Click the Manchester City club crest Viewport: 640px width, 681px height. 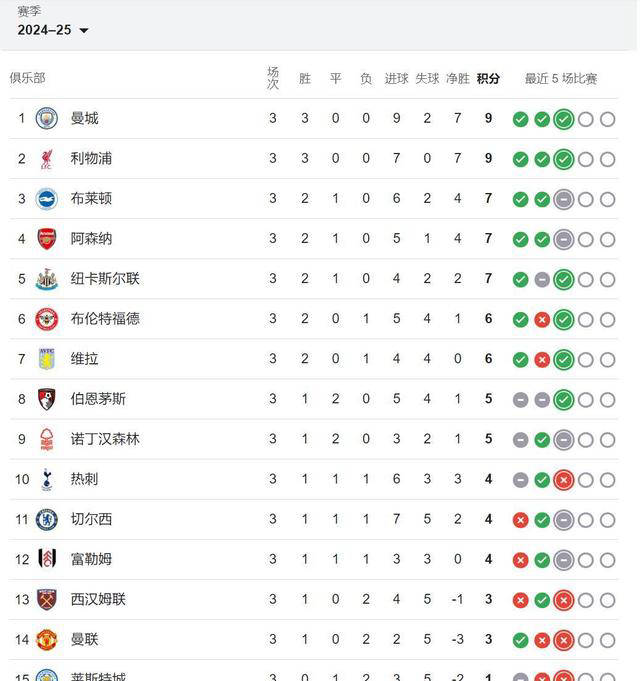(46, 118)
